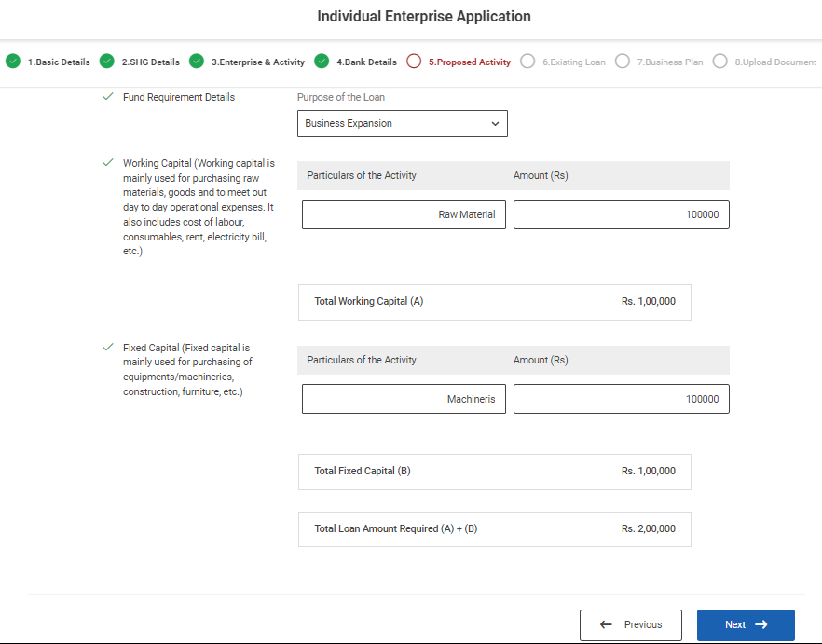This screenshot has height=644, width=822.
Task: Switch to 6.Existing Loan step label
Action: click(x=573, y=62)
